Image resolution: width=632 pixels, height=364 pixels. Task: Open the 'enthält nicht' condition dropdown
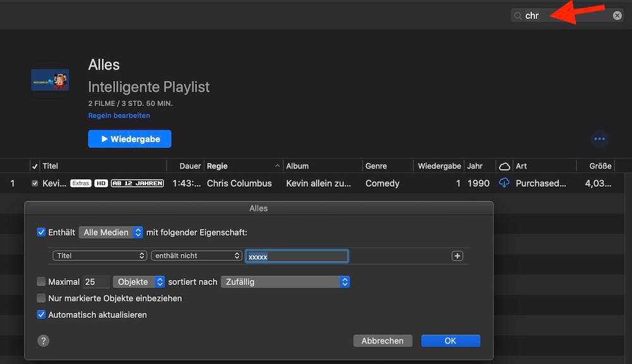(196, 256)
